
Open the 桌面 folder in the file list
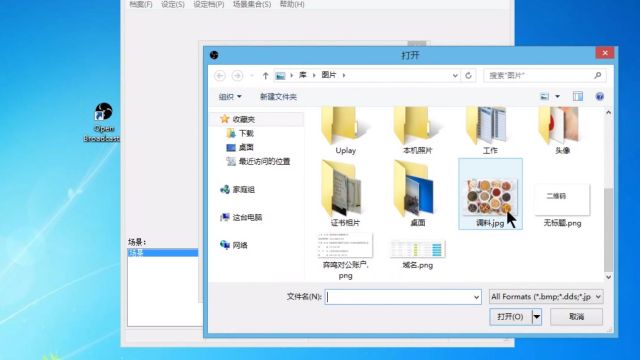point(417,193)
